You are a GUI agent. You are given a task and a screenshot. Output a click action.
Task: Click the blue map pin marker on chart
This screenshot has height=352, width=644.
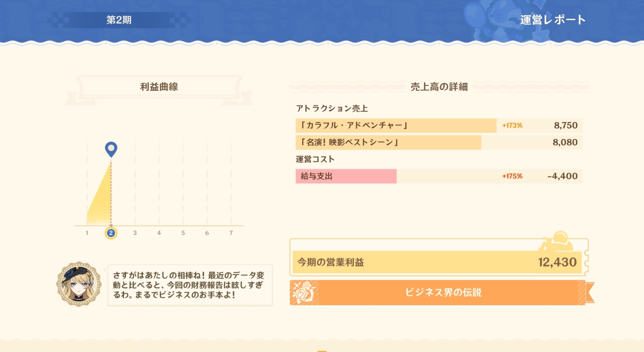point(111,149)
